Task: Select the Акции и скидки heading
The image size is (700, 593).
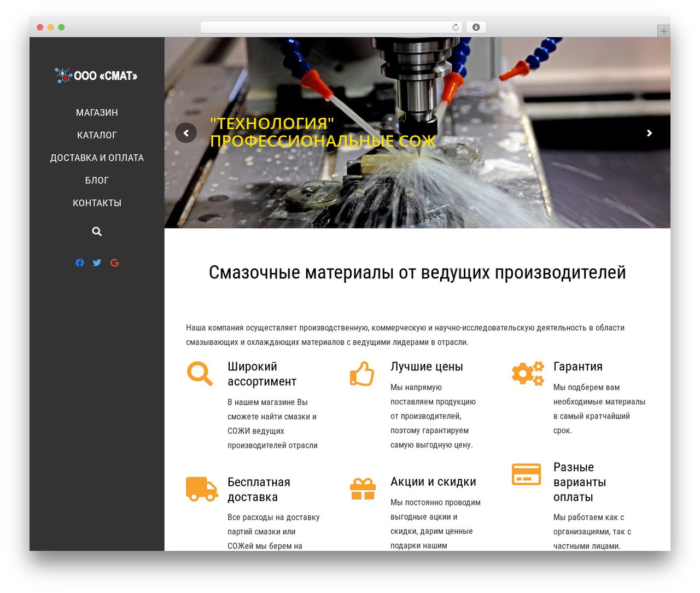Action: pos(433,481)
